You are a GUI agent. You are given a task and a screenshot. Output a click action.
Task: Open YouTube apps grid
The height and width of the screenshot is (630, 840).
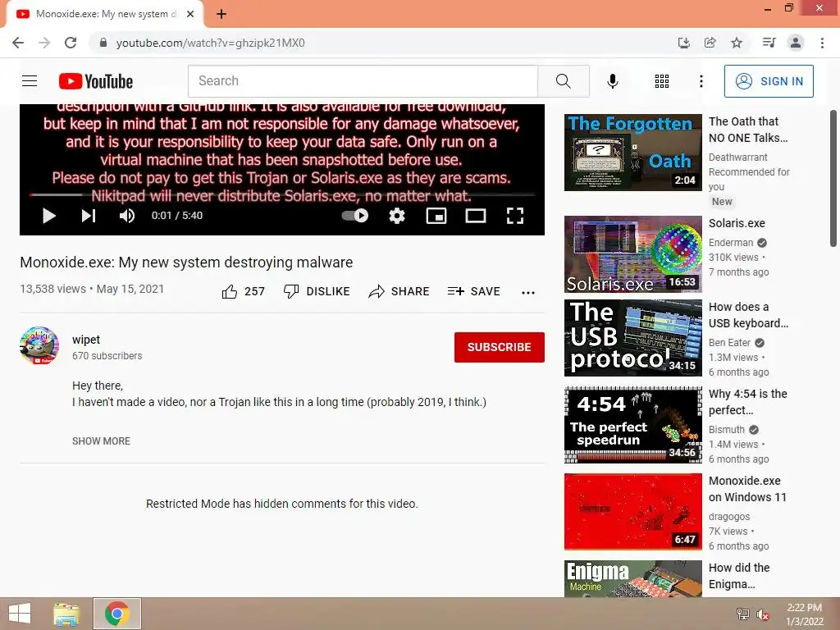pos(662,81)
